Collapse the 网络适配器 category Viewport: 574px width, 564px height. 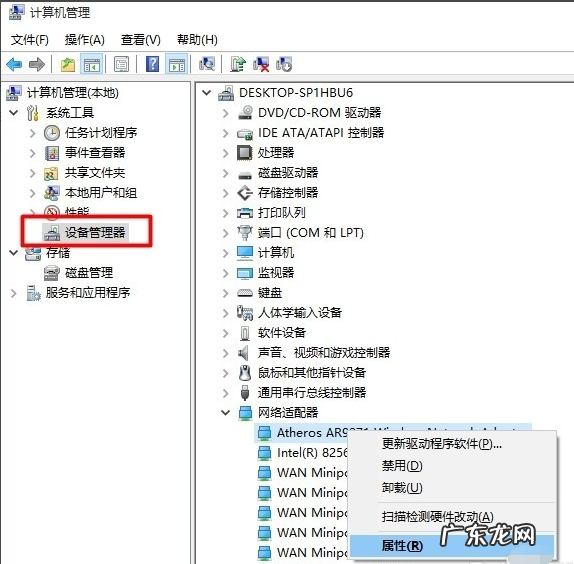226,413
